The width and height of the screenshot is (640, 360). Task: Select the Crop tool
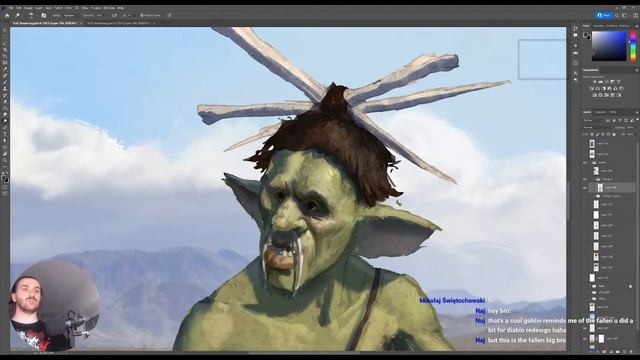(x=5, y=56)
